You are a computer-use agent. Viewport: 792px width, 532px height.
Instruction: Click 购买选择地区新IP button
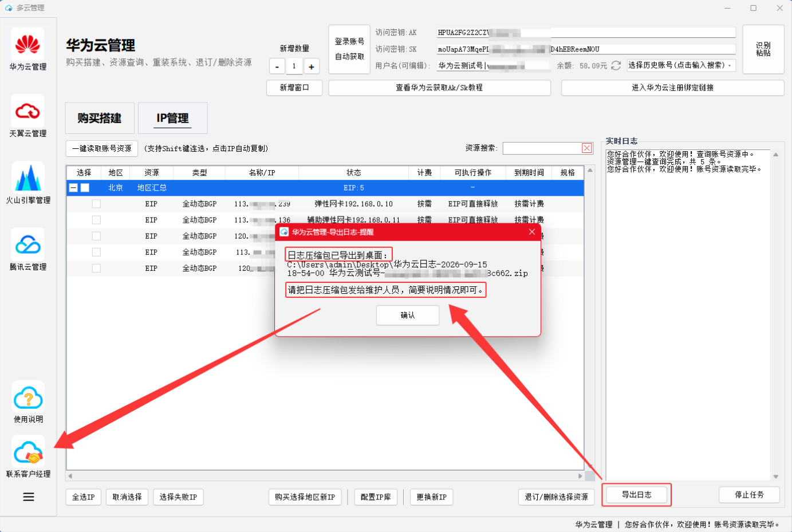point(305,497)
